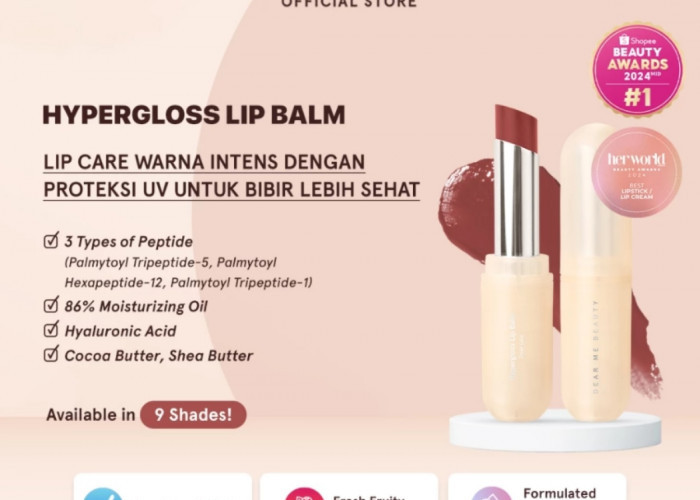The image size is (700, 500).
Task: Click the underlined Lip Care Warna Intens tagline
Action: [x=232, y=176]
